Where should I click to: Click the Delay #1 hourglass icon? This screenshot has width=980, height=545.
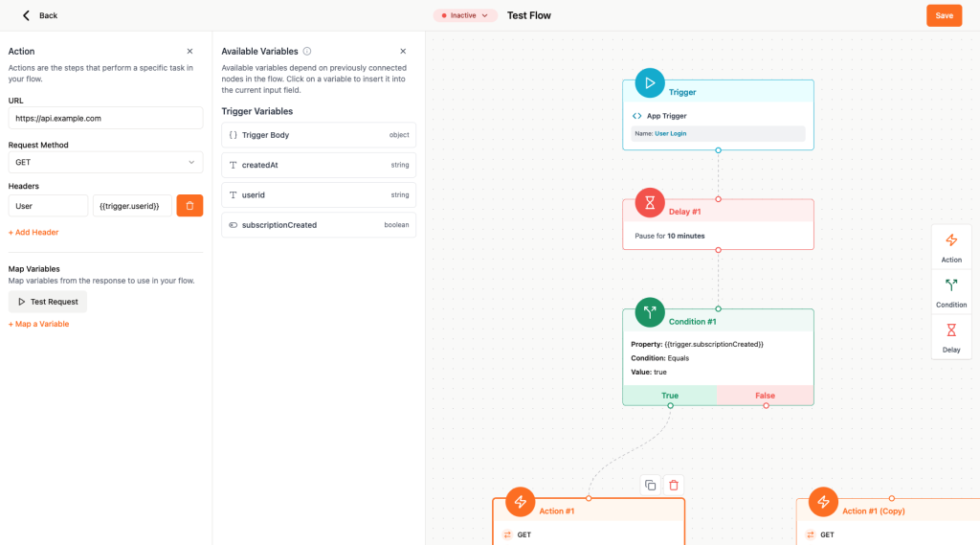click(x=650, y=202)
